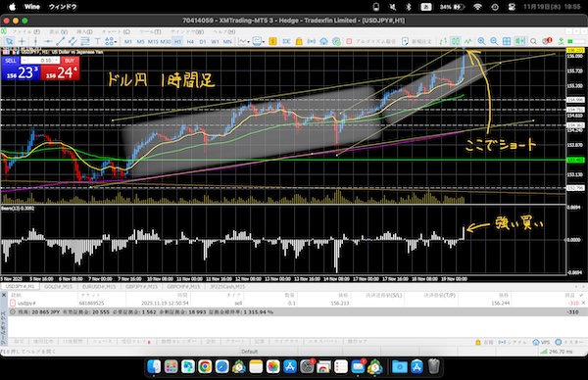Image resolution: width=588 pixels, height=380 pixels.
Task: Switch chart to W1 timeframe
Action: [x=215, y=41]
